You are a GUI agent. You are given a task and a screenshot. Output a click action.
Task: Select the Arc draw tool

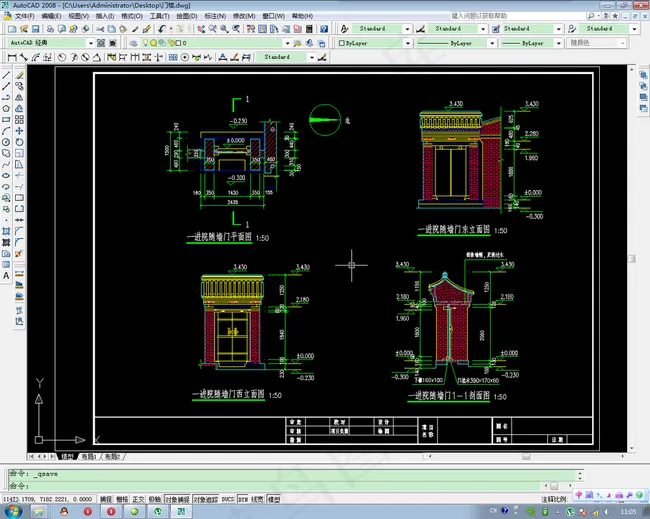click(x=6, y=131)
